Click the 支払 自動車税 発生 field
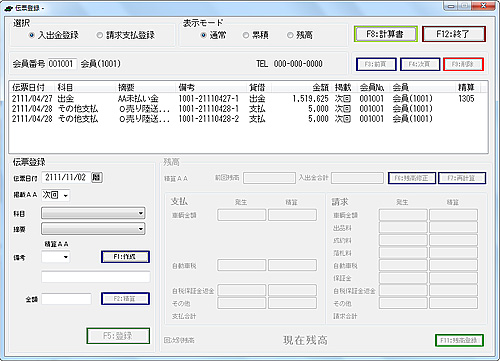 [242, 265]
